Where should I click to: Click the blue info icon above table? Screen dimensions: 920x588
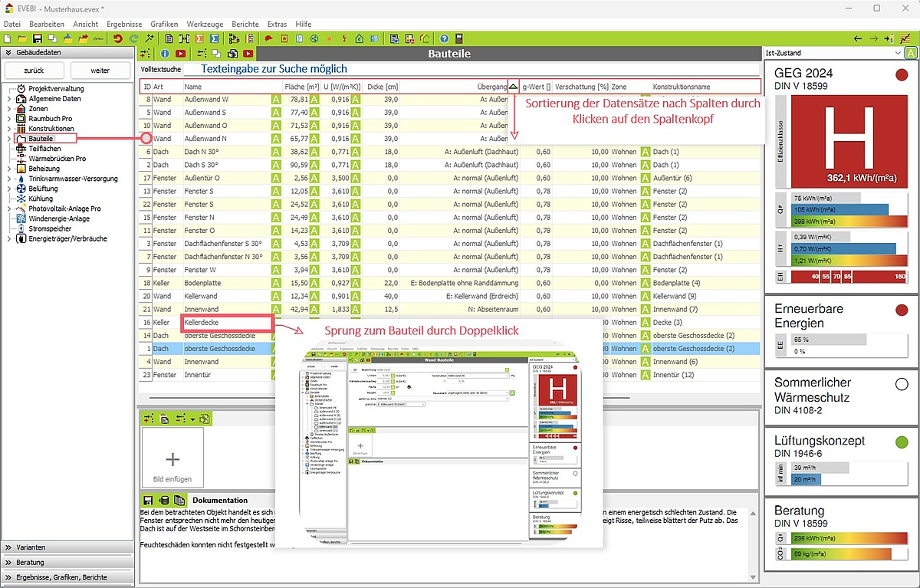(x=164, y=54)
